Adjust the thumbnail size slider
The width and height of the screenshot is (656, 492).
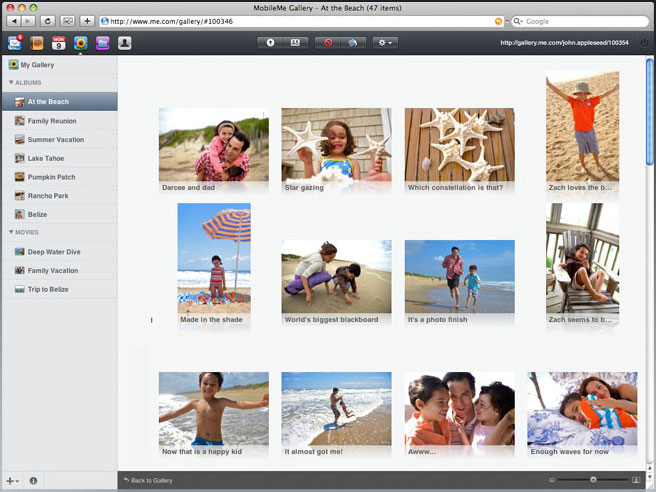pyautogui.click(x=593, y=480)
